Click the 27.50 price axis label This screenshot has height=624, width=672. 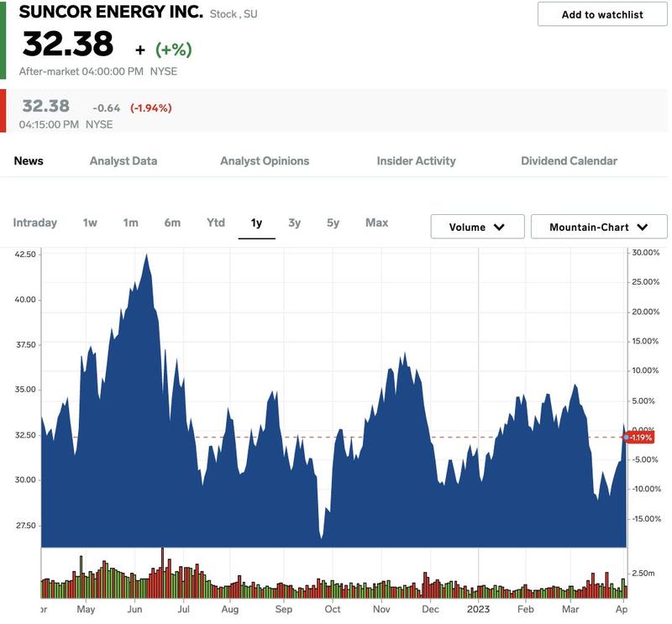click(x=26, y=526)
